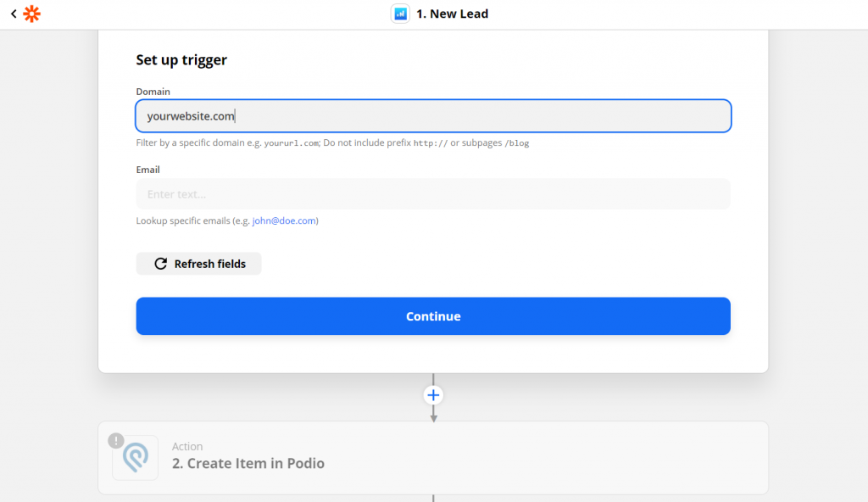Select the Set up trigger heading

click(x=181, y=60)
